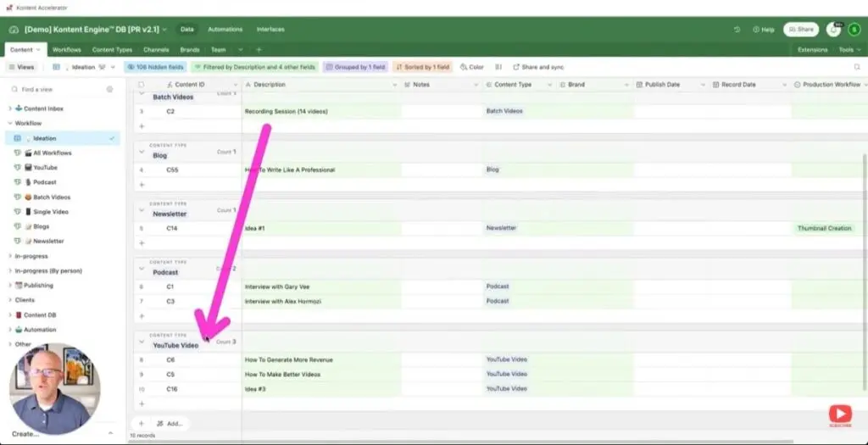Click the notifications bell icon

click(833, 30)
